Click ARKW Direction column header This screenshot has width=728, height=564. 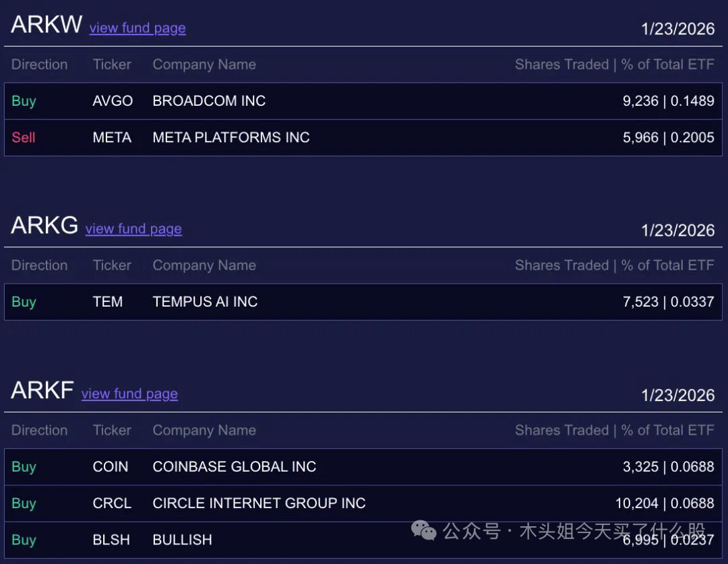pyautogui.click(x=40, y=65)
